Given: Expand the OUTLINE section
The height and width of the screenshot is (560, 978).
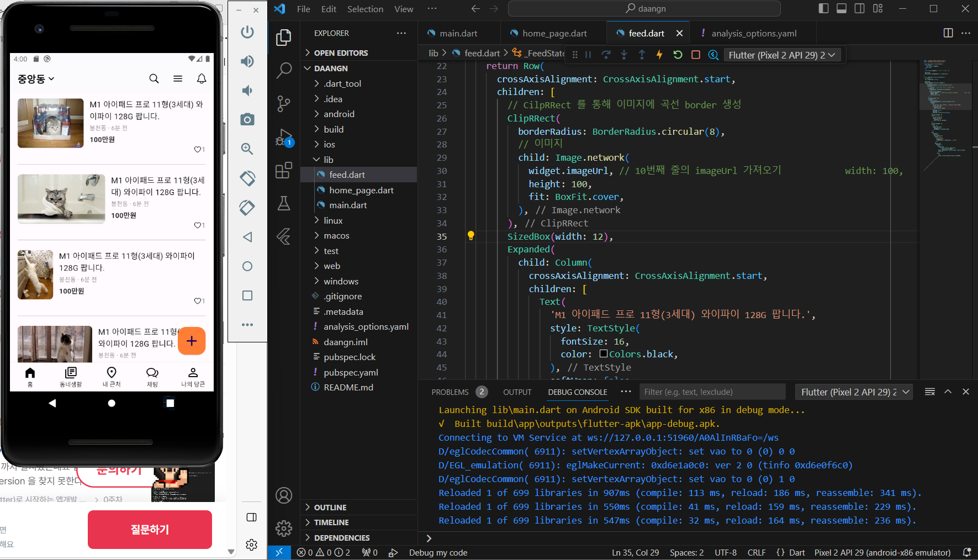Looking at the screenshot, I should tap(330, 508).
